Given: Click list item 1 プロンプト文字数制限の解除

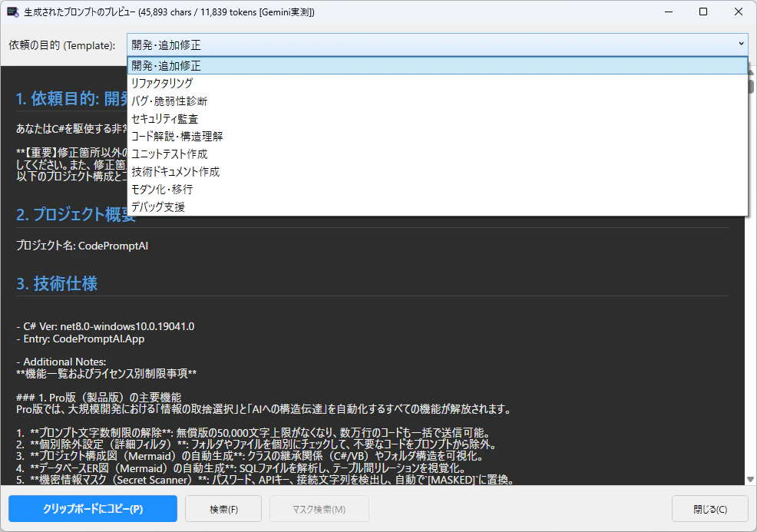Looking at the screenshot, I should 254,432.
